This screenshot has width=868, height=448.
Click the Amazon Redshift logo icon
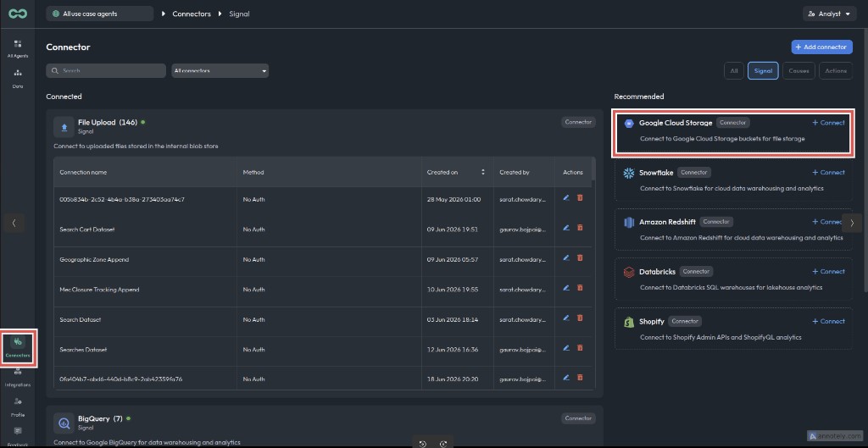pyautogui.click(x=629, y=223)
